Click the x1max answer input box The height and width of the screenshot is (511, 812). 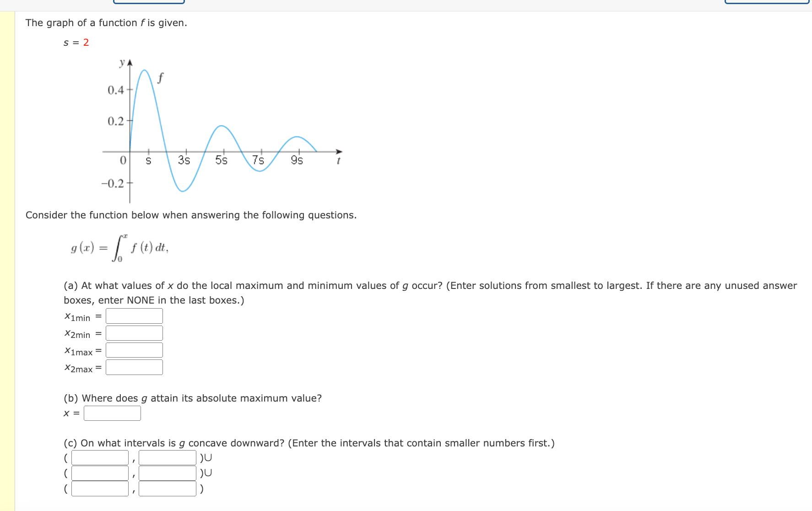pos(135,350)
